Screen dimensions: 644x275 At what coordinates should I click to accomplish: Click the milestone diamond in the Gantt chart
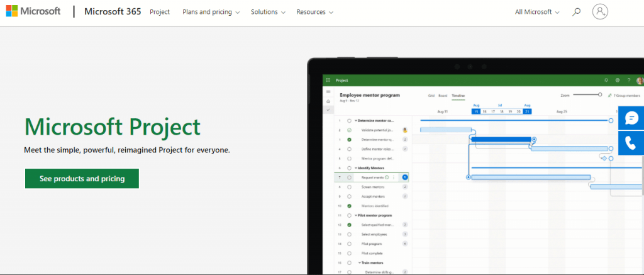[x=604, y=158]
